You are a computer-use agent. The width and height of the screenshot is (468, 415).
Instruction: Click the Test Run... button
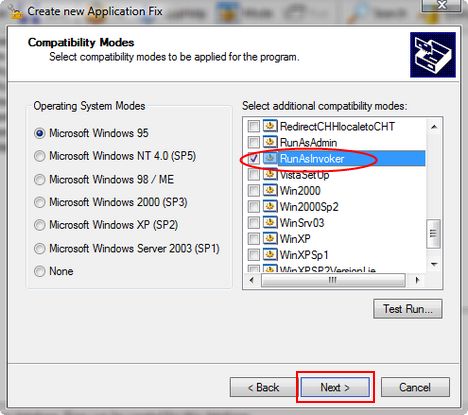408,309
